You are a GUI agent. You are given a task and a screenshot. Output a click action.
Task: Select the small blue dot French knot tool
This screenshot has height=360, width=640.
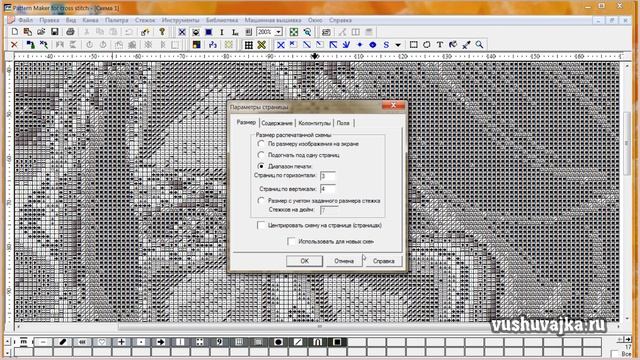click(360, 44)
